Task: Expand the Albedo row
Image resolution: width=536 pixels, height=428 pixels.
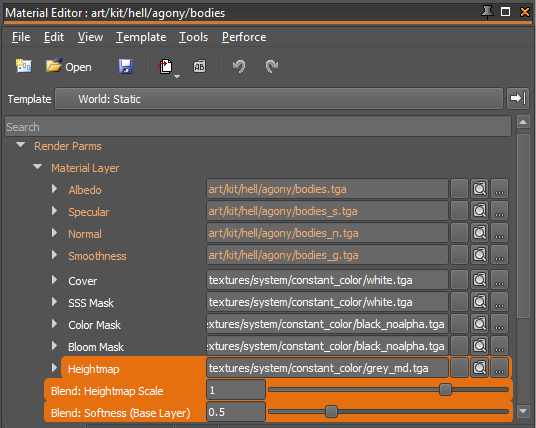Action: pos(54,189)
